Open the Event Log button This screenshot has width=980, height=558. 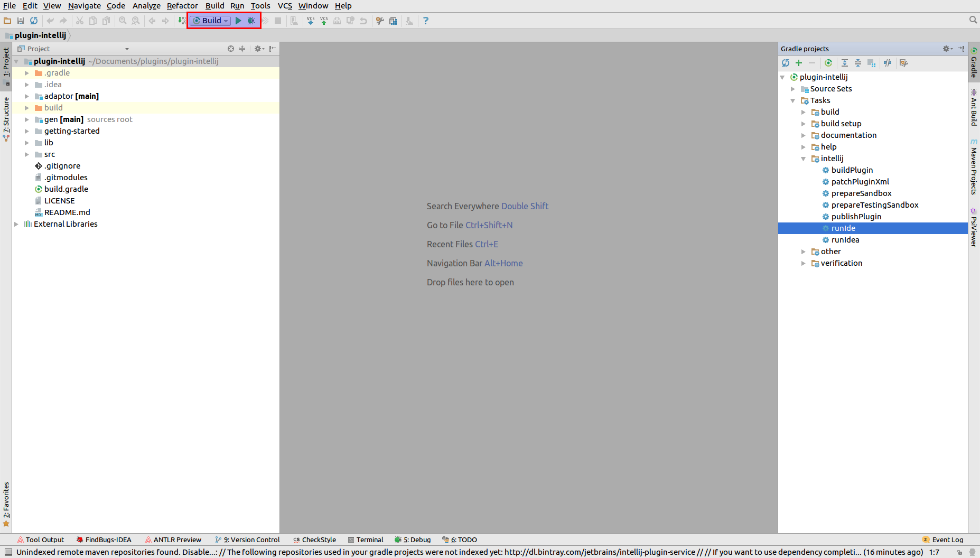(942, 540)
